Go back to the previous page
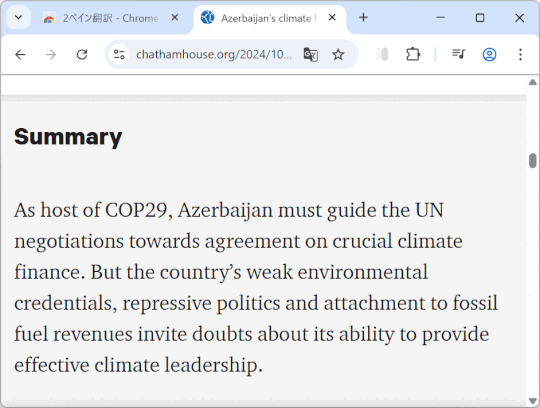 [x=20, y=54]
